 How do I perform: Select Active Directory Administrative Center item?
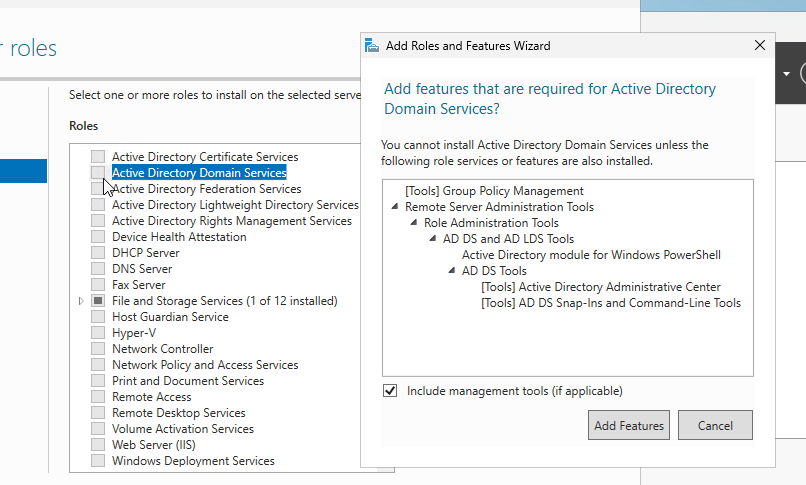pos(601,287)
